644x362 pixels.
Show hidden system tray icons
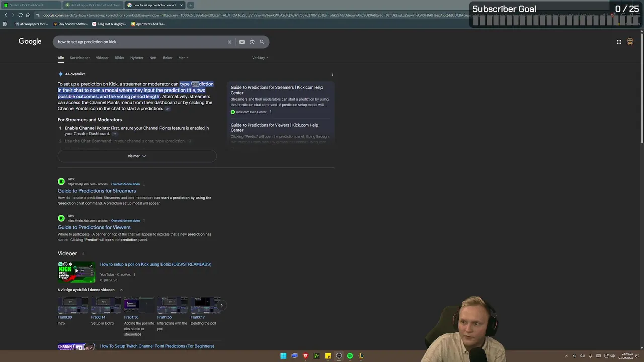coord(566,356)
